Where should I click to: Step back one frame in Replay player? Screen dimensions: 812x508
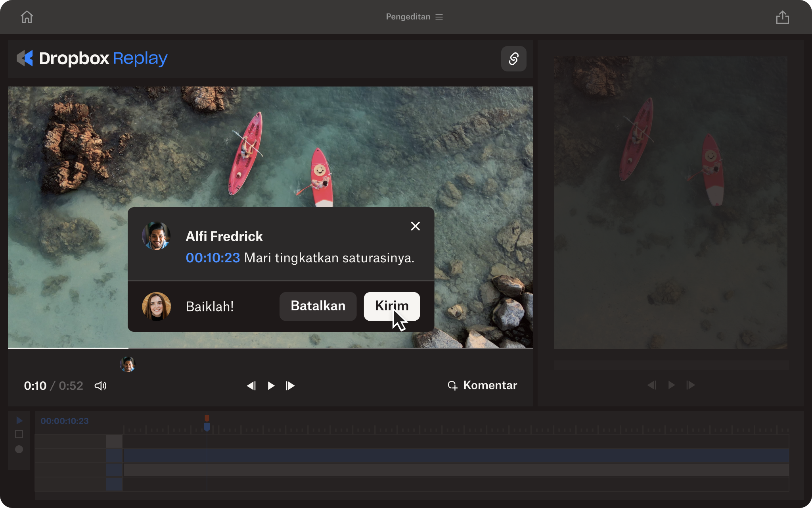[x=251, y=386]
